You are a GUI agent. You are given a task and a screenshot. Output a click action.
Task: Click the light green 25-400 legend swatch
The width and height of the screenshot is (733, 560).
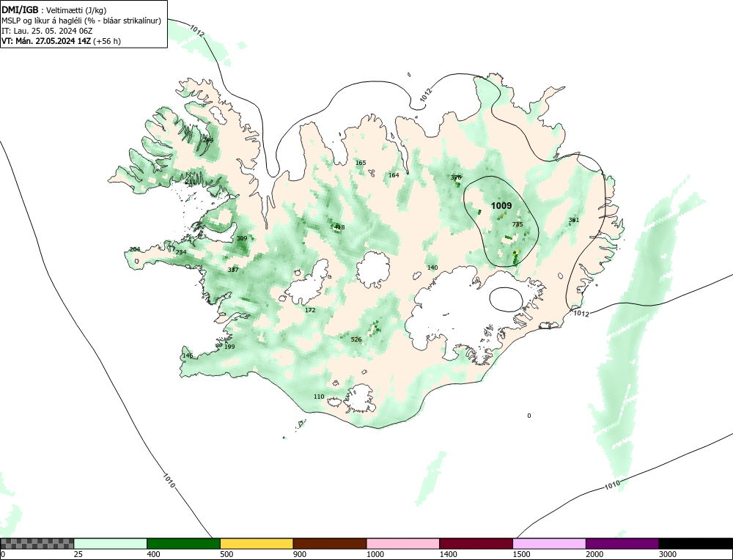tap(111, 544)
